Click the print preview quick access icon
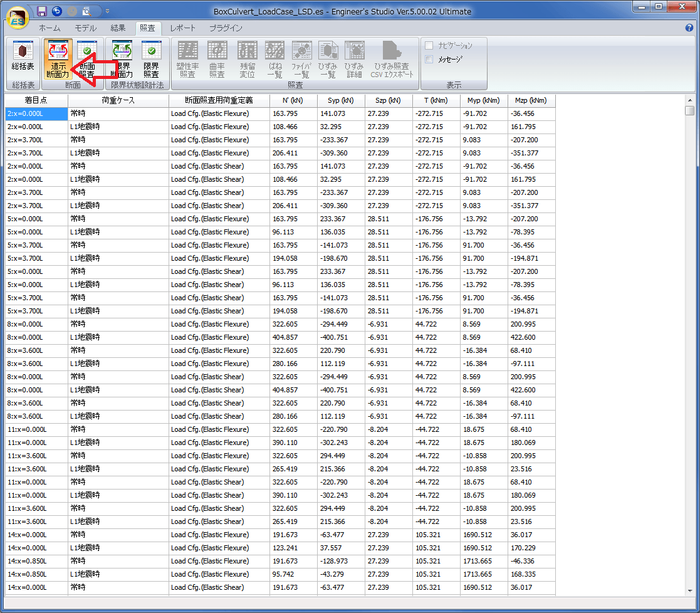Image resolution: width=700 pixels, height=613 pixels. tap(86, 11)
